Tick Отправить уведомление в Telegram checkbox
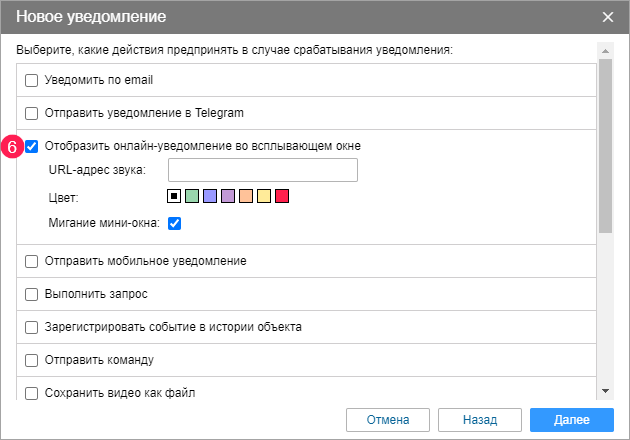630x440 pixels. pyautogui.click(x=31, y=113)
